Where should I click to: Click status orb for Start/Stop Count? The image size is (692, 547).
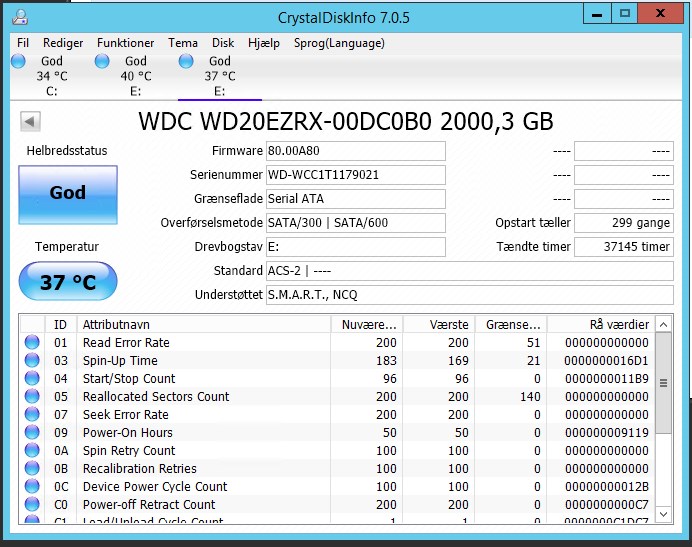(x=32, y=378)
